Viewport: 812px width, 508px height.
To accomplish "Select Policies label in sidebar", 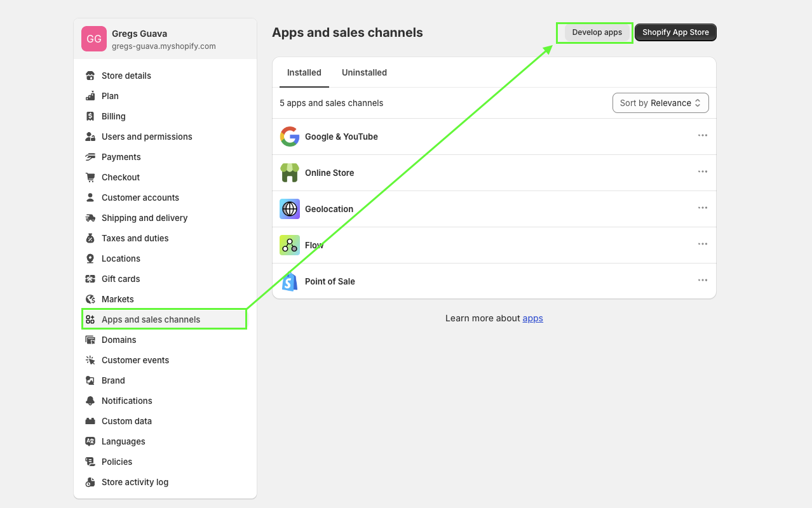I will 117,462.
